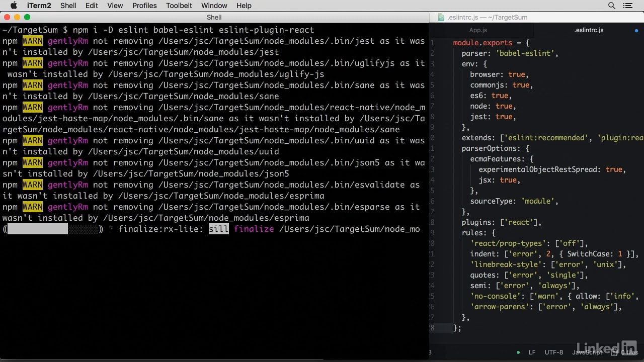The image size is (644, 362).
Task: Click 'module.exports' in the editor
Action: [x=482, y=43]
